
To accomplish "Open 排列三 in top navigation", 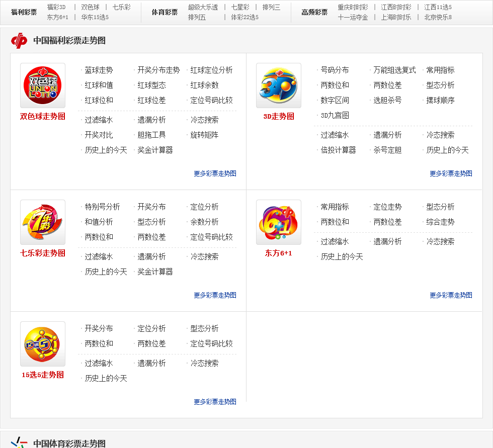I will pos(271,7).
